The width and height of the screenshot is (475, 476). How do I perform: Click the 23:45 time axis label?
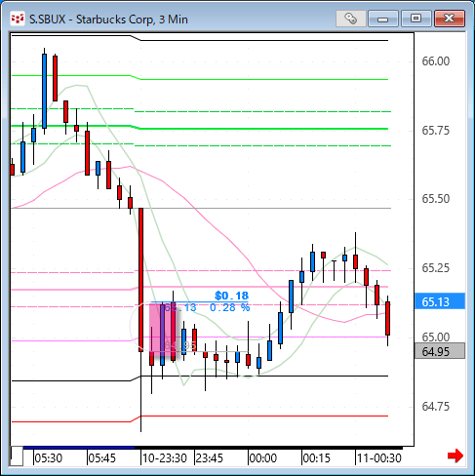[x=210, y=458]
